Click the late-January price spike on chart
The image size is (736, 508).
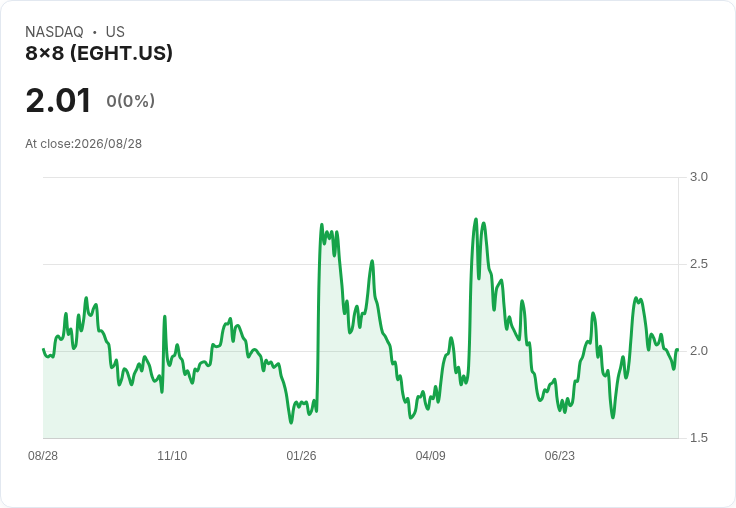tap(322, 225)
